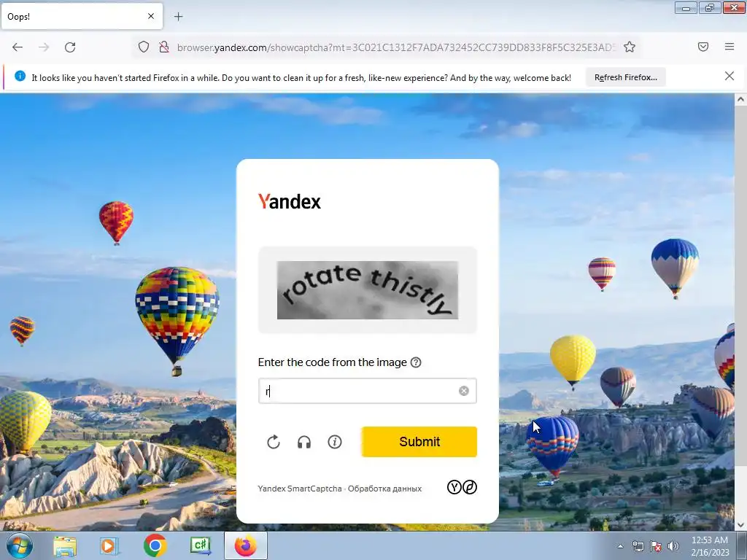The height and width of the screenshot is (560, 747).
Task: Show hidden system tray icons arrow
Action: pos(620,546)
